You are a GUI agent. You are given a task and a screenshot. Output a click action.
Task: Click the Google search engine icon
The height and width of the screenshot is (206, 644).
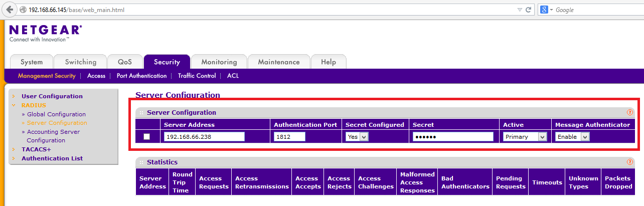point(544,10)
